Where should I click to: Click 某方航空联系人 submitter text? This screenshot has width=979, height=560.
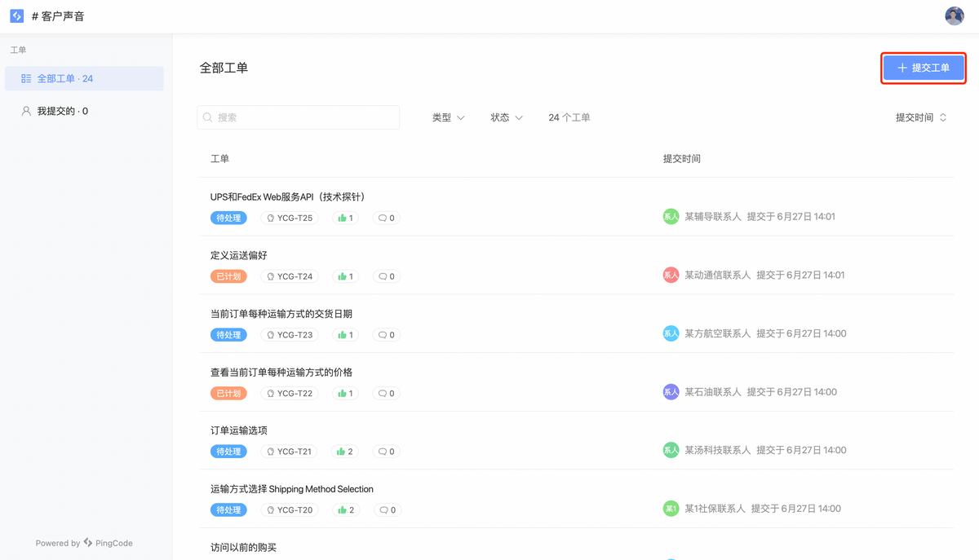pyautogui.click(x=718, y=333)
